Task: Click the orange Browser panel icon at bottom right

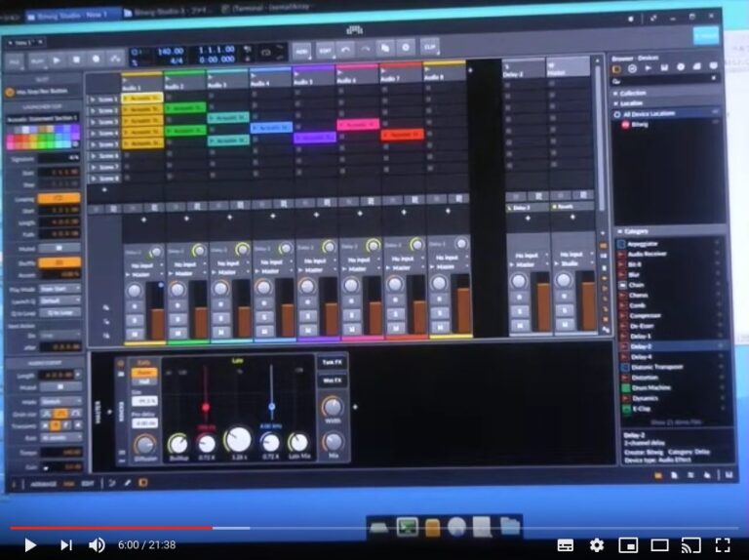Action: tap(657, 475)
